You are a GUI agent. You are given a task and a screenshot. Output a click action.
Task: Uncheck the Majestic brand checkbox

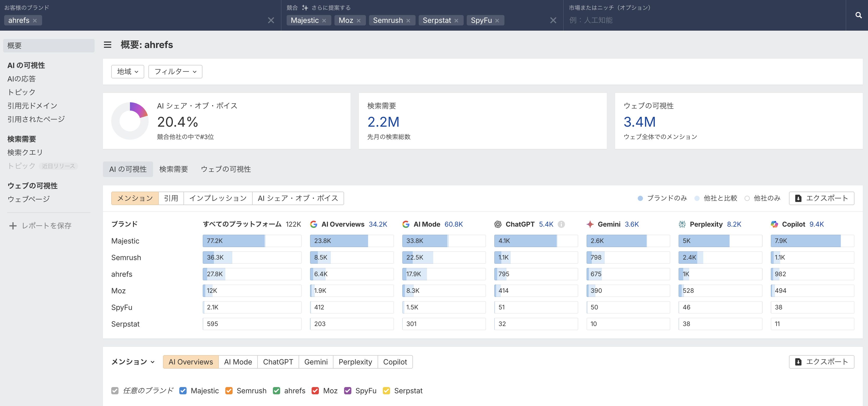(x=183, y=391)
